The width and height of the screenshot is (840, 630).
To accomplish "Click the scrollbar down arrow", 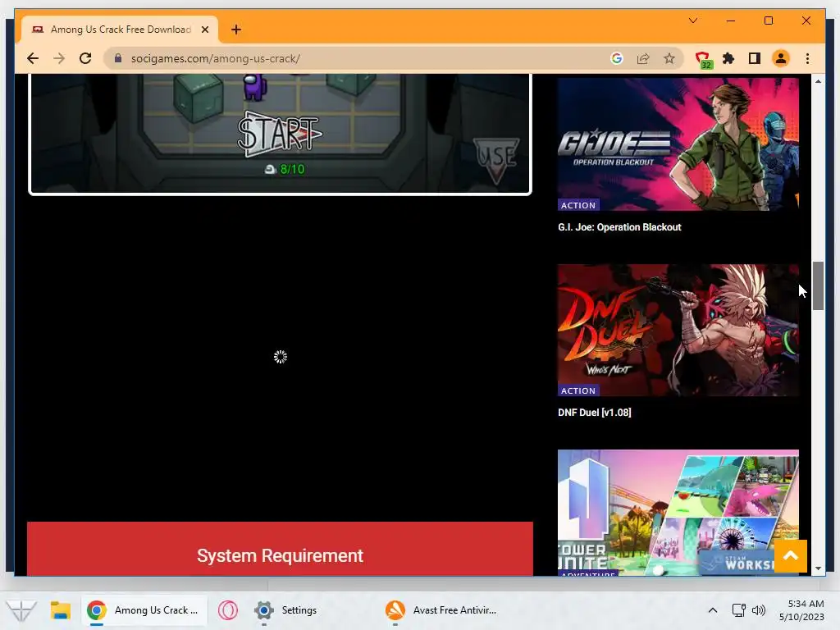I will 818,568.
